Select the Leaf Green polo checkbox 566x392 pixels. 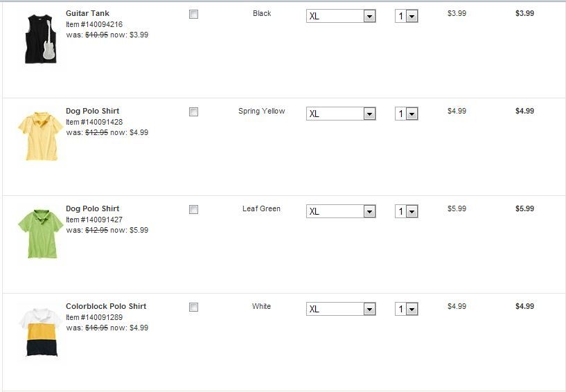coord(194,209)
